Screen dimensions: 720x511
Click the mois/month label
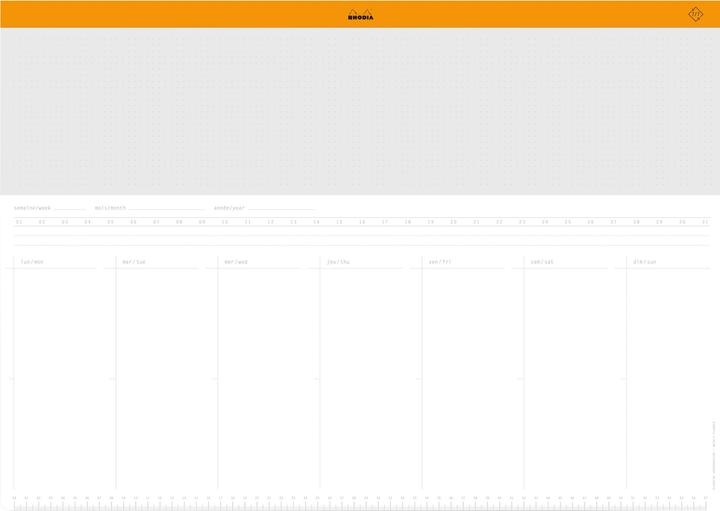110,208
